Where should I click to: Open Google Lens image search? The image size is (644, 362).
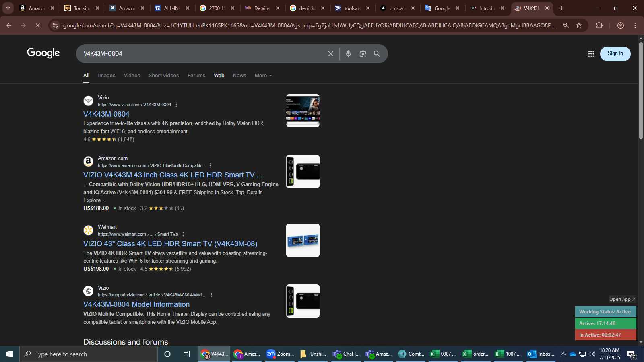coord(363,53)
